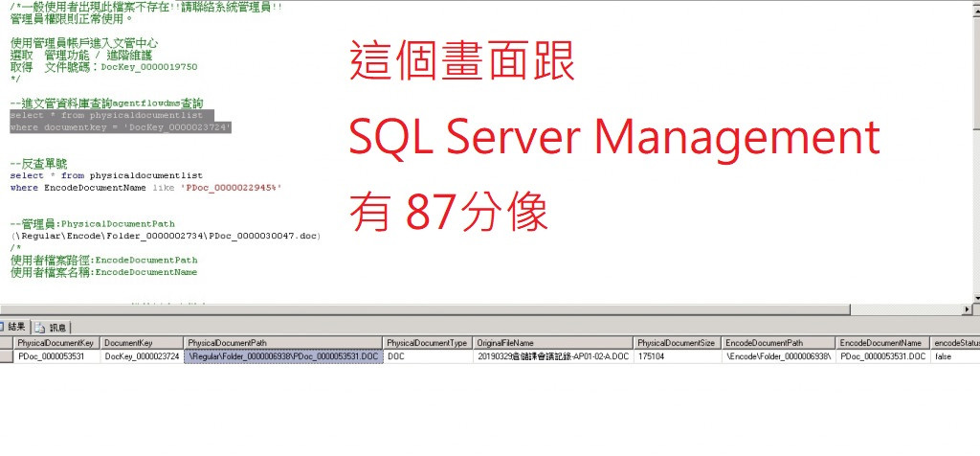Click the vertical scrollbar down arrow in editor
Image resolution: width=980 pixels, height=456 pixels.
click(x=976, y=298)
